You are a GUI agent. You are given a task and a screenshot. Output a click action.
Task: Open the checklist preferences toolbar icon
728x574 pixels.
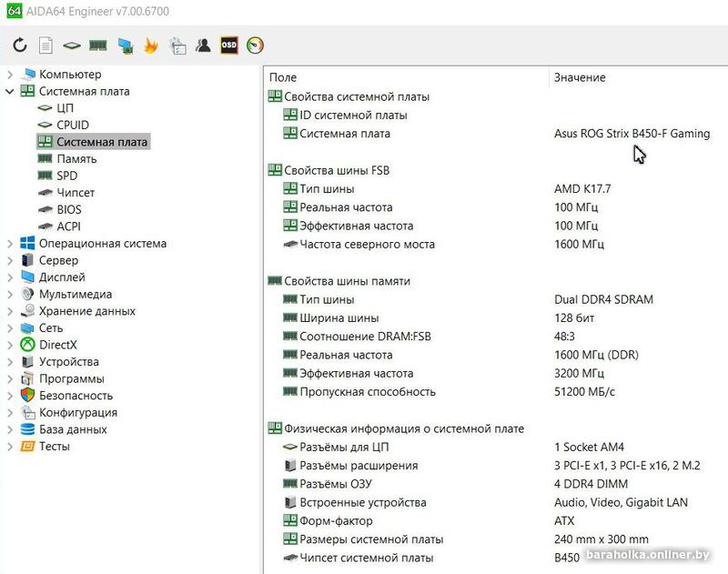tap(177, 45)
